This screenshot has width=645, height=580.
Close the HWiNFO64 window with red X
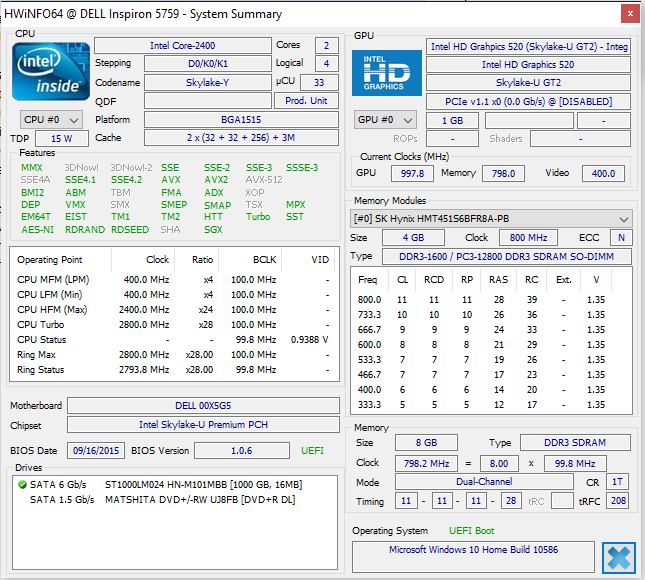[x=630, y=14]
